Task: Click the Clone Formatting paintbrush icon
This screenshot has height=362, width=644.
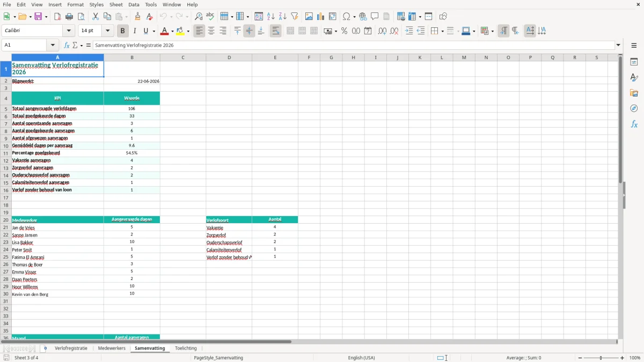Action: point(138,17)
